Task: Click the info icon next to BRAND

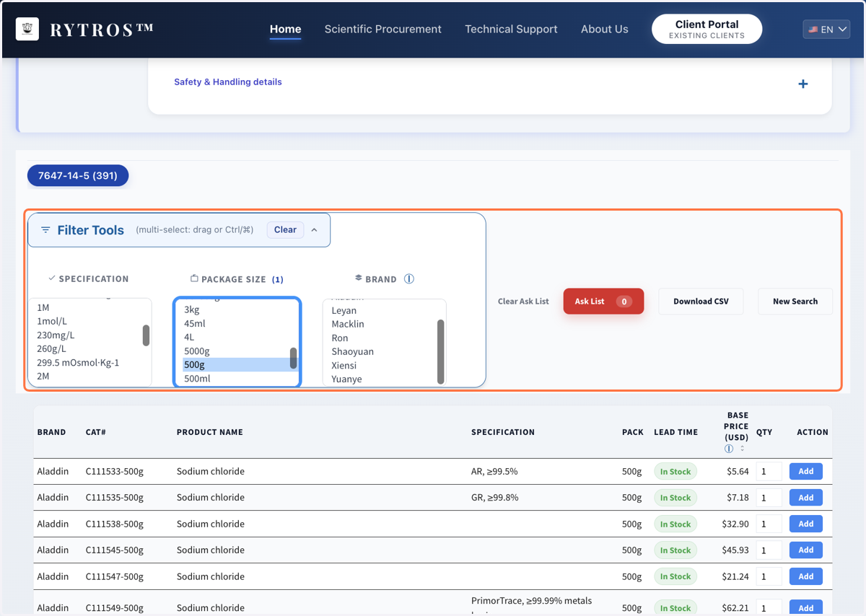Action: pos(409,279)
